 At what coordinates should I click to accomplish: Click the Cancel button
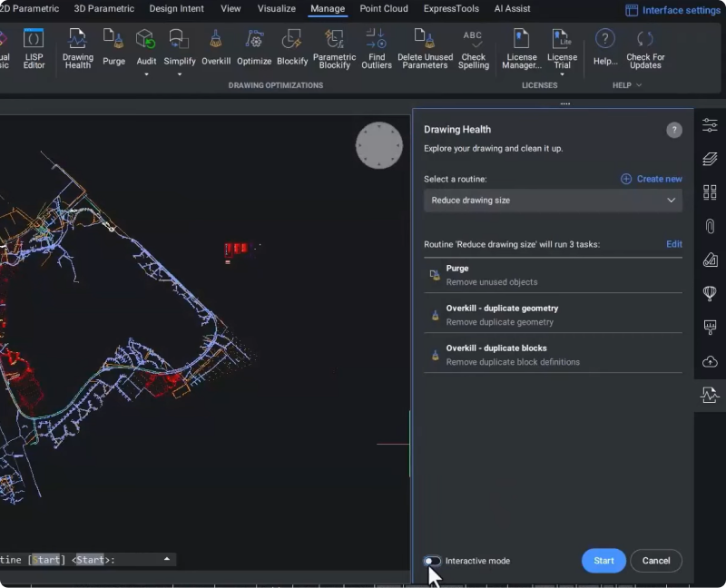[655, 561]
